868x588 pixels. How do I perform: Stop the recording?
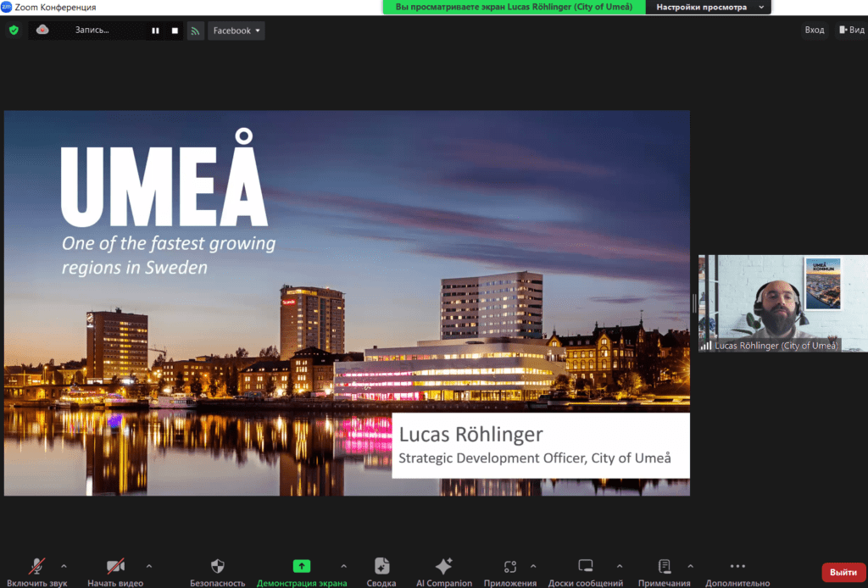point(175,31)
